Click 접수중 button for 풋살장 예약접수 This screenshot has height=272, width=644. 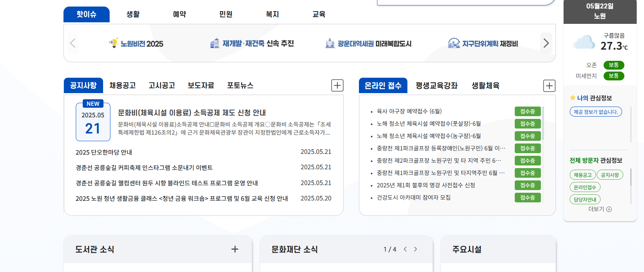point(528,124)
